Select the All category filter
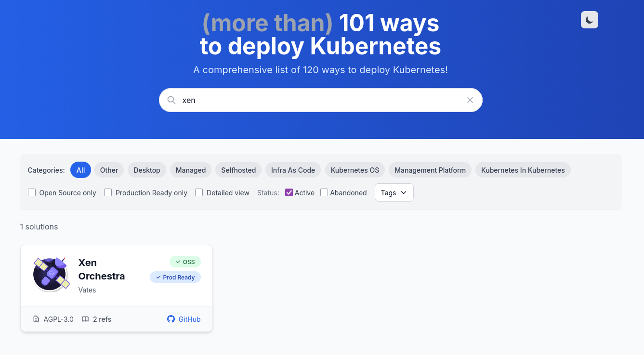This screenshot has height=355, width=644. [x=80, y=170]
